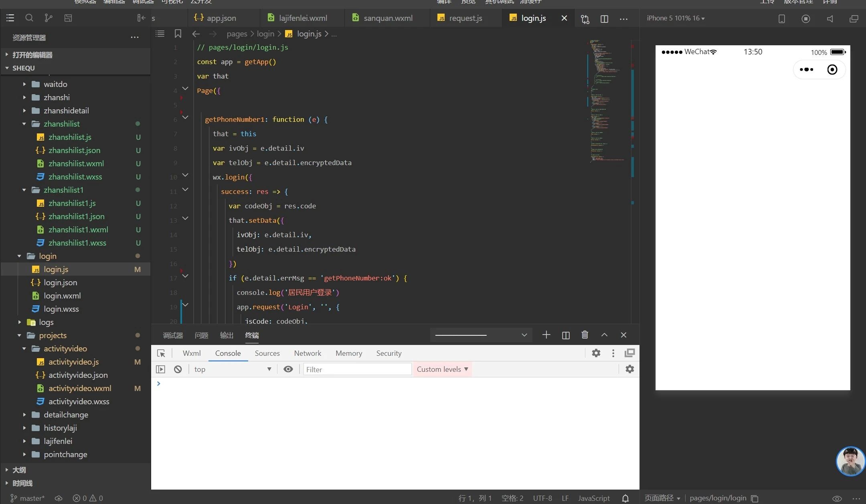Toggle console sidebar panel icon
Viewport: 866px width, 504px height.
point(160,369)
